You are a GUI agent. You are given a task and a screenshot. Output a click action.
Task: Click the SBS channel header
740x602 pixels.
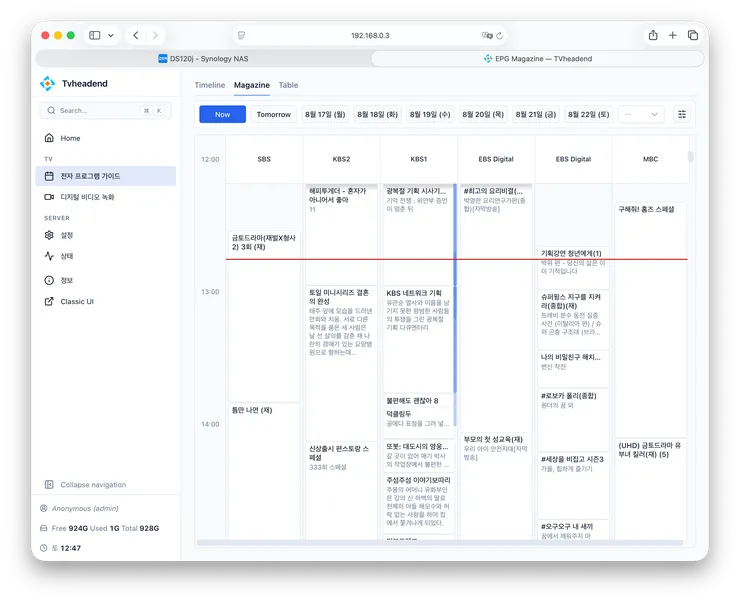tap(264, 159)
